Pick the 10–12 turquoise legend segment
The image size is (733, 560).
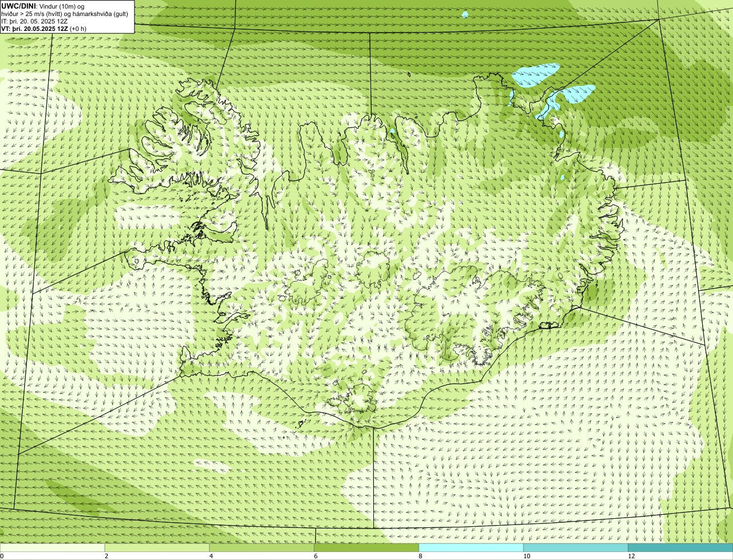(x=576, y=548)
